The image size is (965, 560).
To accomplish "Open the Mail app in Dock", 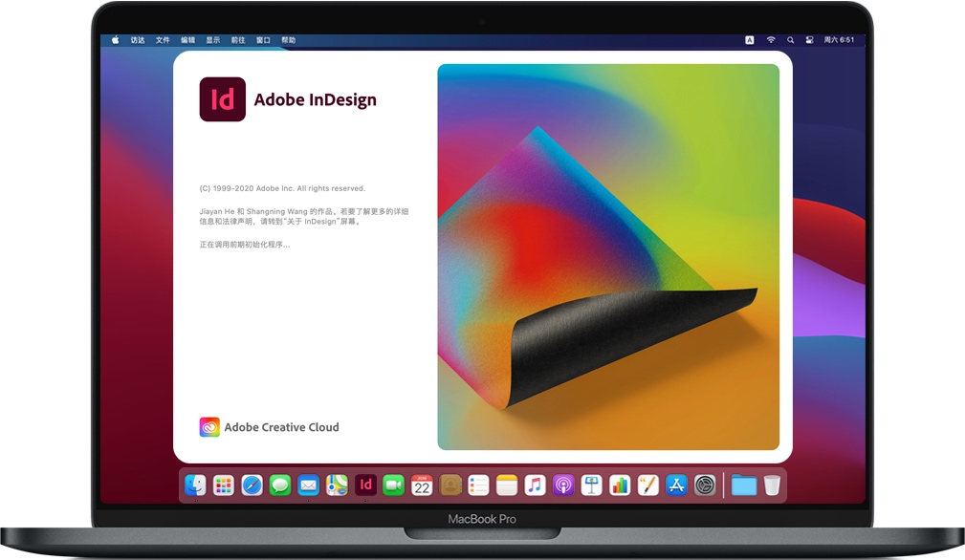I will [308, 485].
